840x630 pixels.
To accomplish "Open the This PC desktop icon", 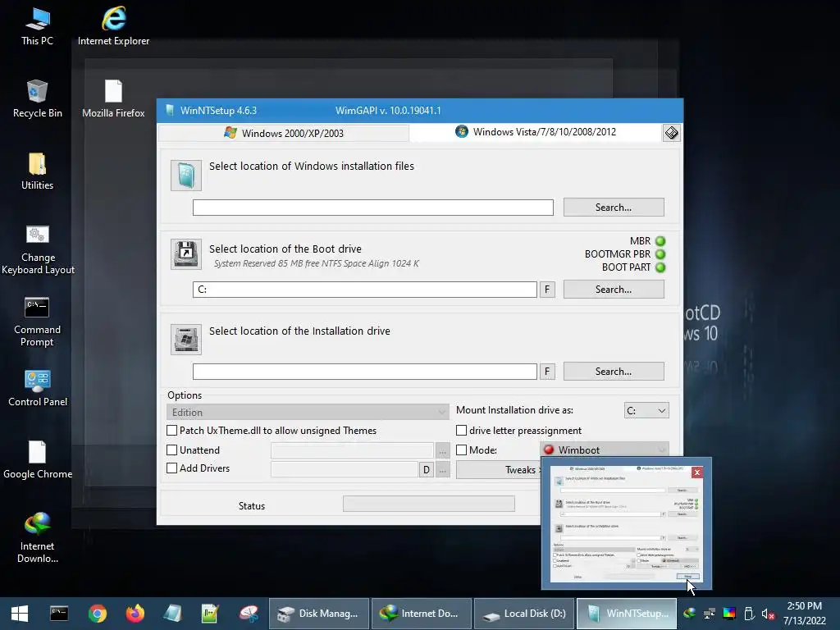I will tap(37, 27).
